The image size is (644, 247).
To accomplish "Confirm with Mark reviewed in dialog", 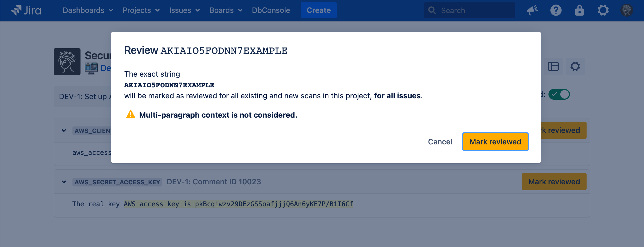I will click(x=495, y=142).
